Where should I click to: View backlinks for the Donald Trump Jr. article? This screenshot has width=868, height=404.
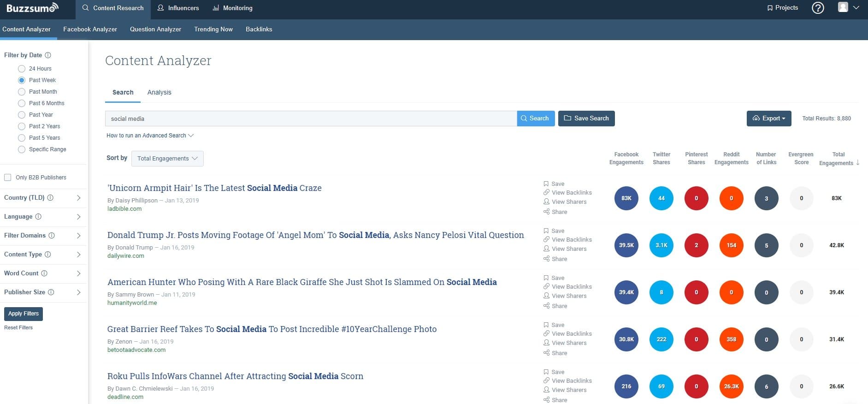click(567, 239)
